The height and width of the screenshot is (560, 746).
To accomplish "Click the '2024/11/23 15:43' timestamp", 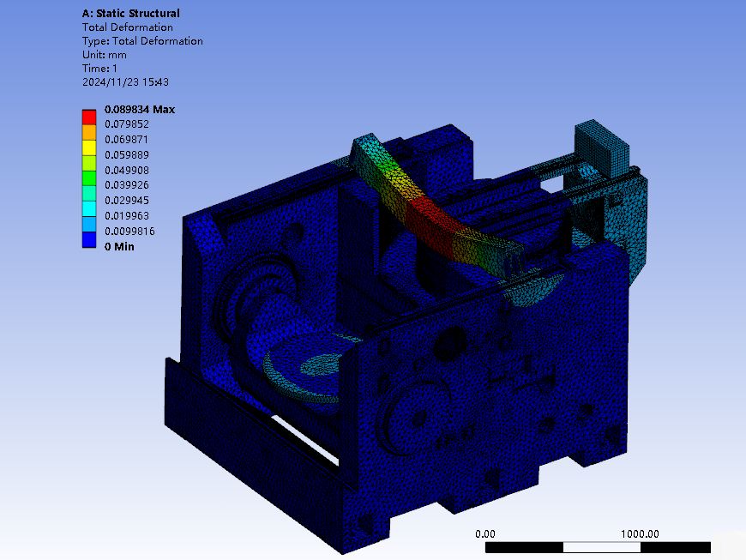I will click(125, 81).
